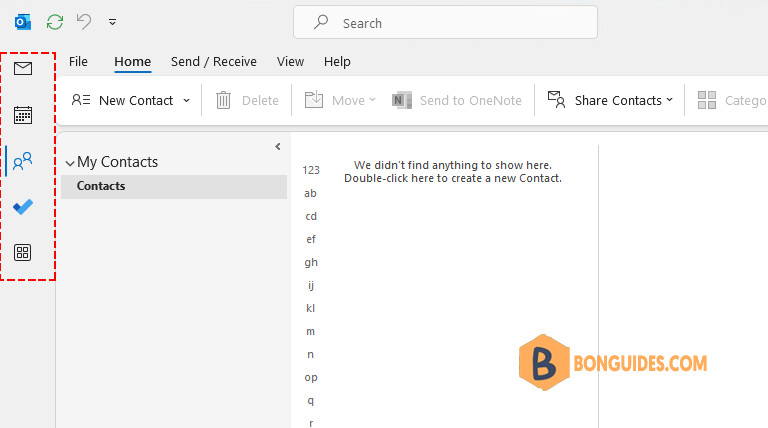Screen dimensions: 768x428
Task: Click the empty contacts list message
Action: pyautogui.click(x=453, y=172)
